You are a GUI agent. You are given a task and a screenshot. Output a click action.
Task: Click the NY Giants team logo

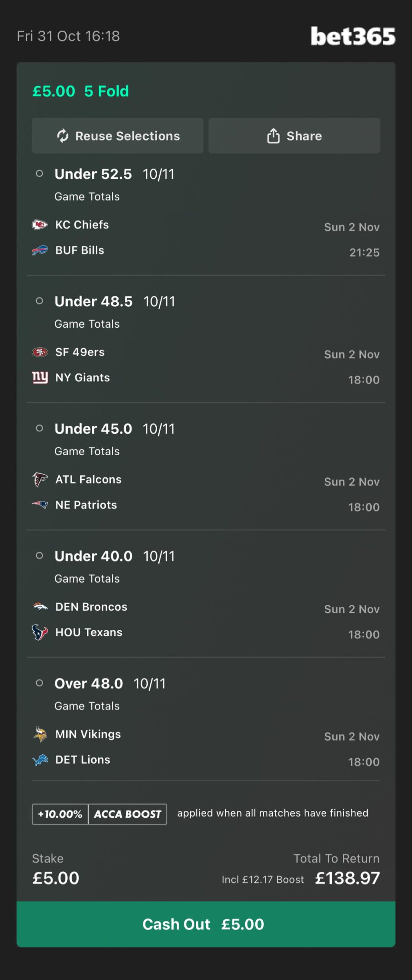(40, 377)
